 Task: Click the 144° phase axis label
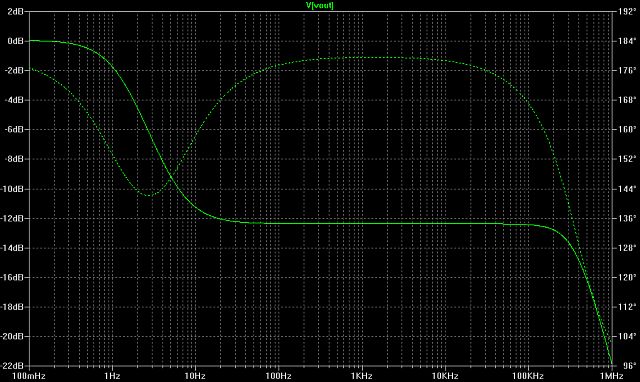[x=627, y=189]
